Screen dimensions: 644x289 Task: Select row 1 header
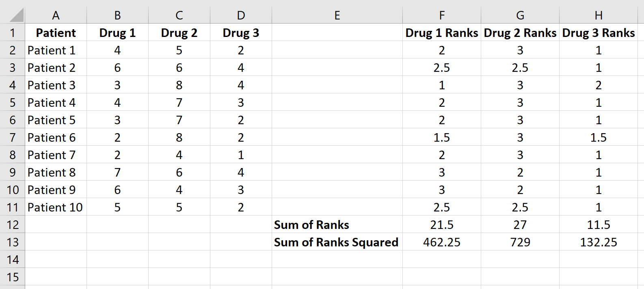(13, 33)
